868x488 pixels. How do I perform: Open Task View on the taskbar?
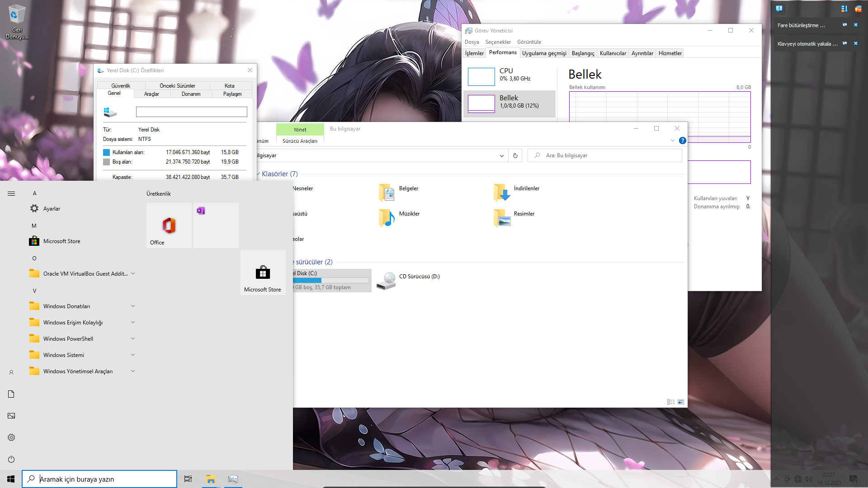click(x=188, y=479)
